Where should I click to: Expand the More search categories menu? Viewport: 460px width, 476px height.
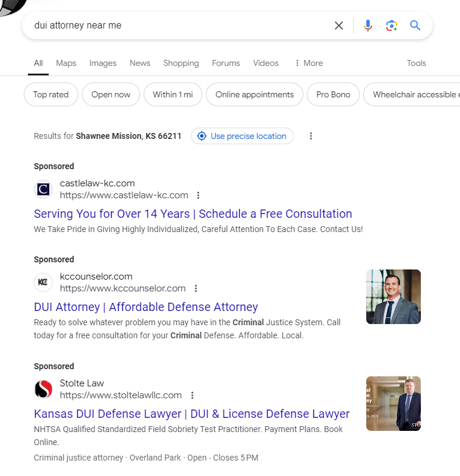point(309,63)
